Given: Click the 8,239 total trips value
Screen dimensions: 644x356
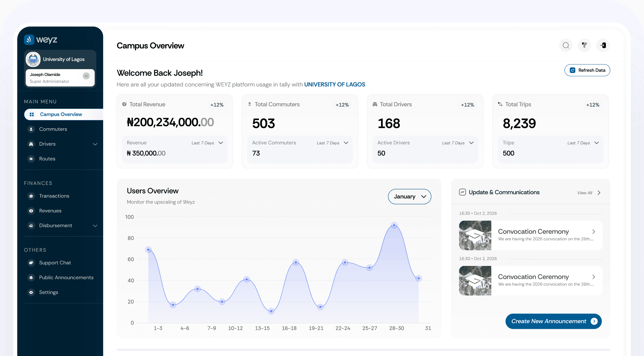Looking at the screenshot, I should 519,124.
